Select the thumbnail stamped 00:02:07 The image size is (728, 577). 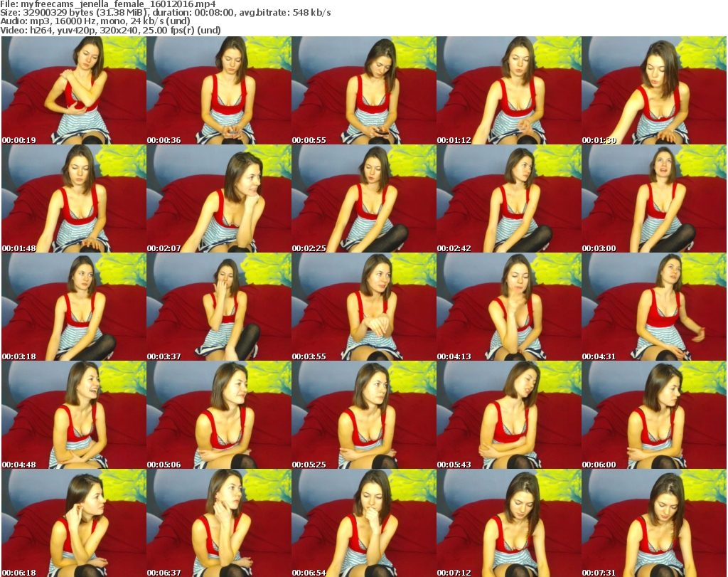219,198
